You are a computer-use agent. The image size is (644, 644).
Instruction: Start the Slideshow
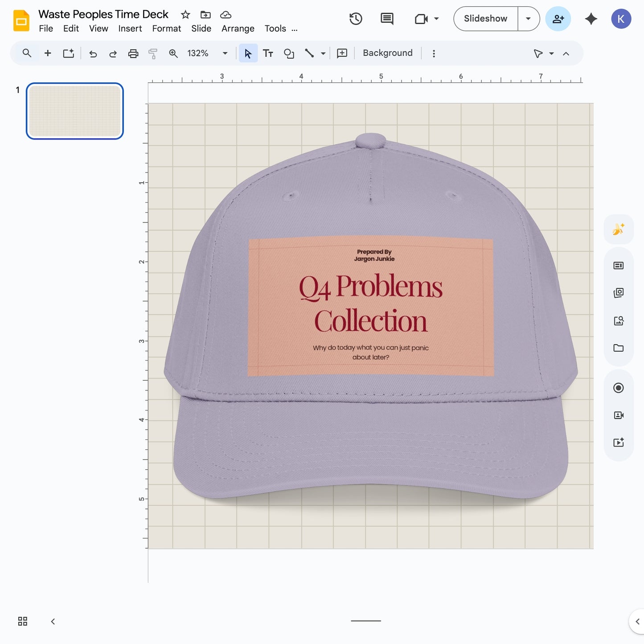[486, 19]
